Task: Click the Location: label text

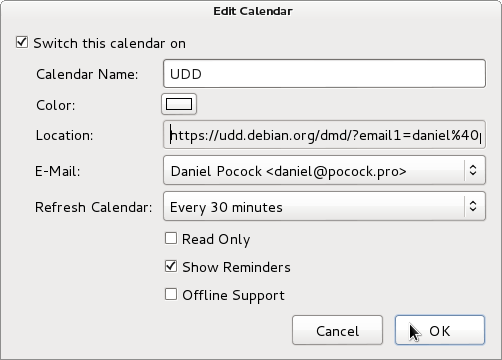Action: click(64, 135)
